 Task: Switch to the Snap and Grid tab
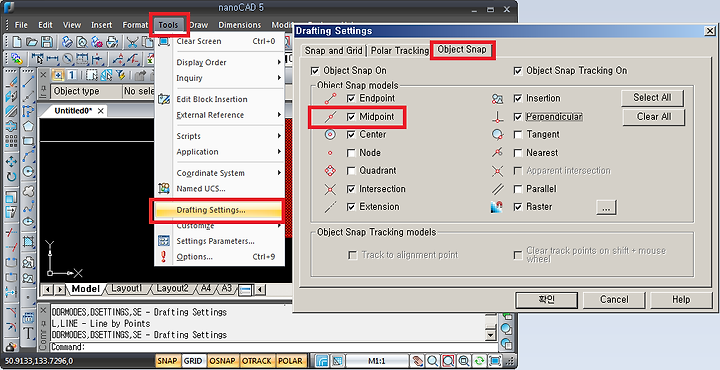[x=333, y=50]
